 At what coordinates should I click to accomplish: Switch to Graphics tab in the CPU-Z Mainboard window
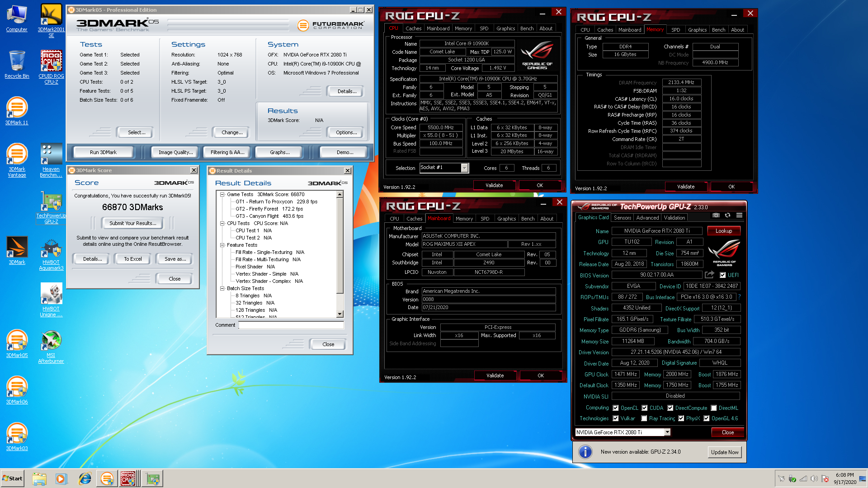click(506, 219)
